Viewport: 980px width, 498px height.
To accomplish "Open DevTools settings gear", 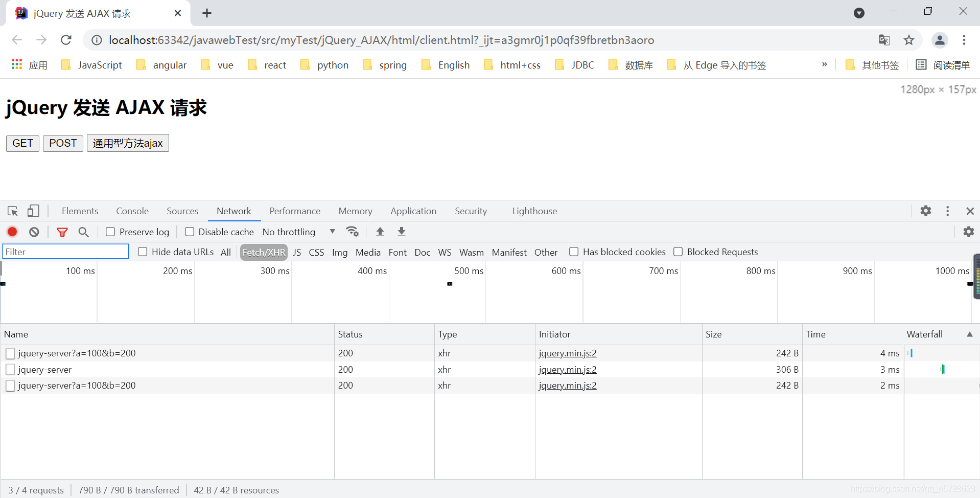I will point(926,211).
